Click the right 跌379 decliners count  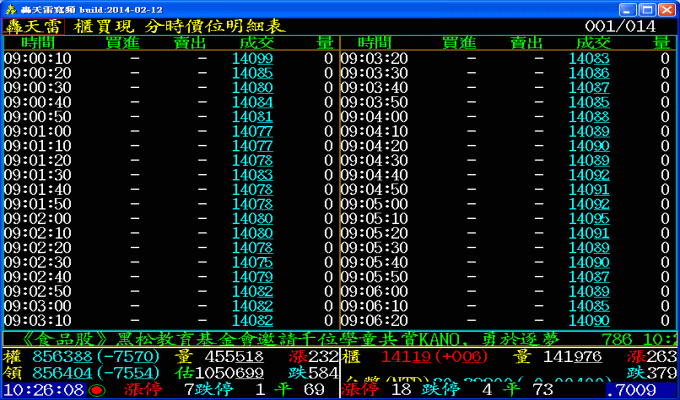tap(651, 373)
